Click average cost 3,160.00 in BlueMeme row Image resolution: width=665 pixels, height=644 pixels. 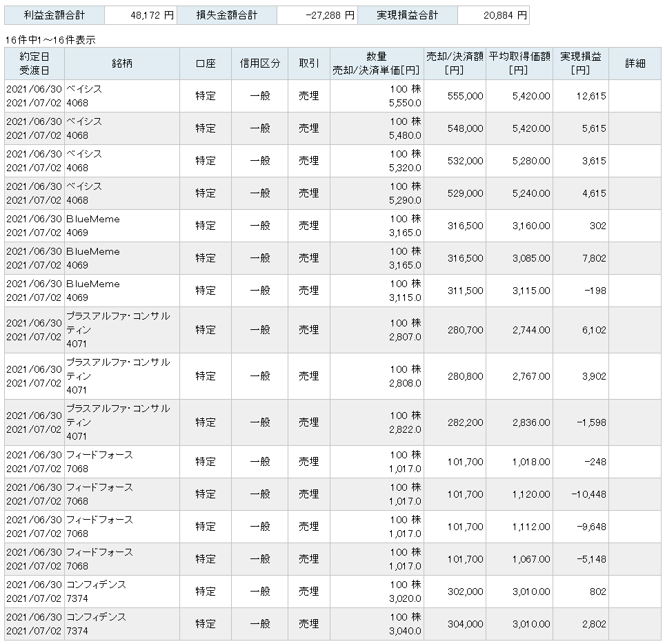[x=531, y=226]
